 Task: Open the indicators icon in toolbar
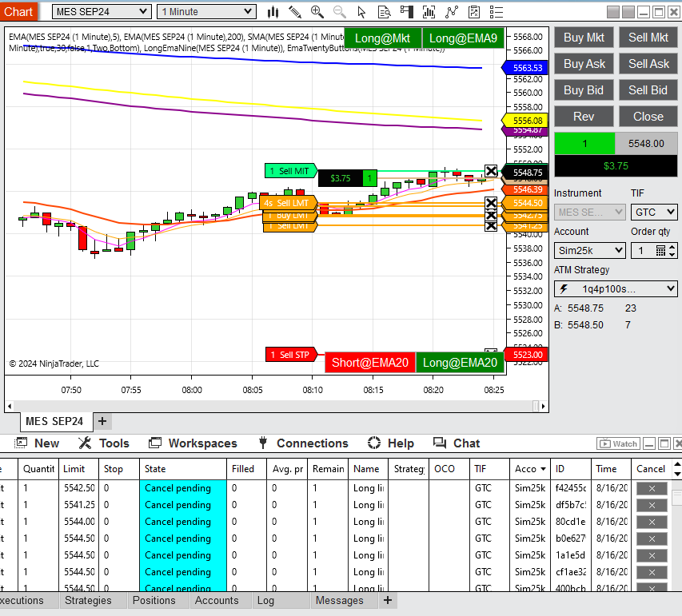tap(429, 12)
